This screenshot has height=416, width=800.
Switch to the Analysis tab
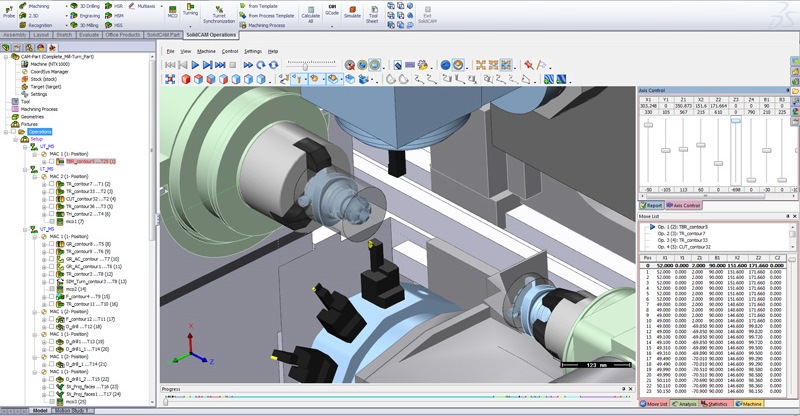[684, 404]
